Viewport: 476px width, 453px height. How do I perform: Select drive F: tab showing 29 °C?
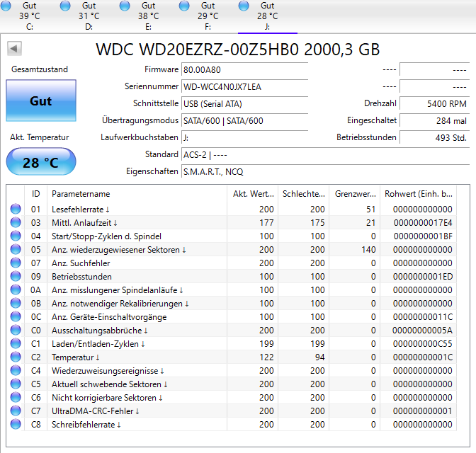click(x=208, y=16)
